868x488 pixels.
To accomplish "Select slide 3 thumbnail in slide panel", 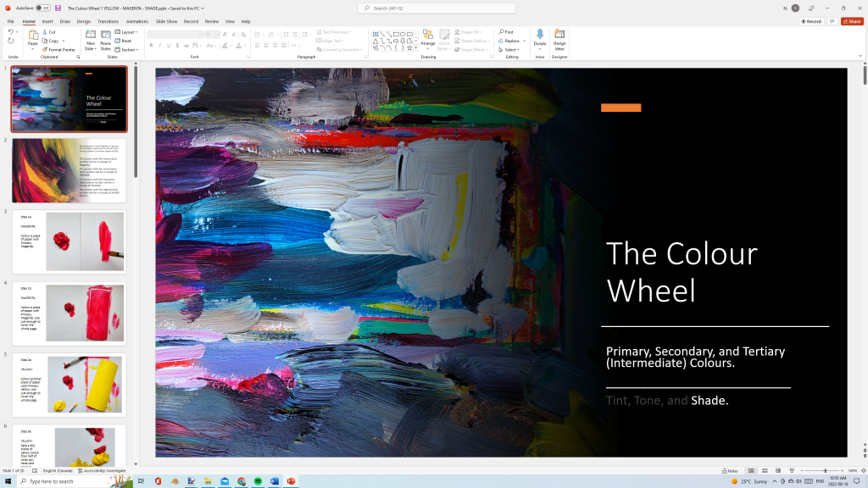I will click(69, 240).
